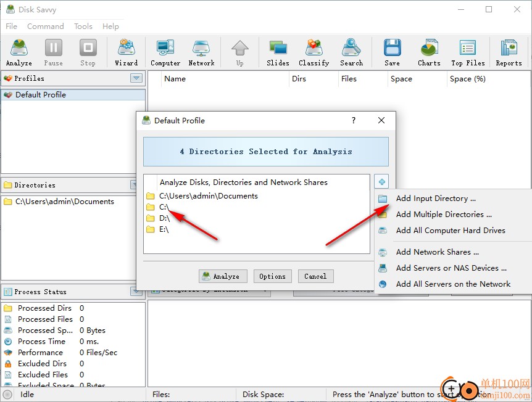The image size is (532, 402).
Task: Expand the Directories panel dropdown arrow
Action: 134,185
